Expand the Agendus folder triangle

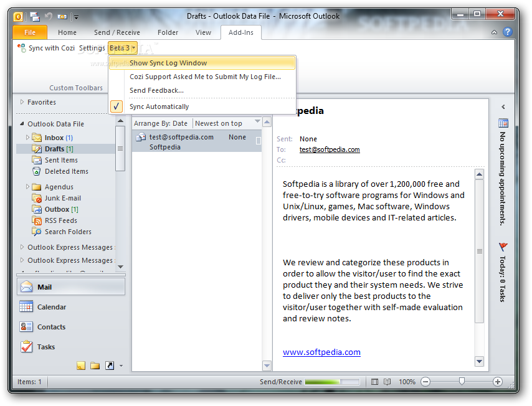click(x=27, y=187)
